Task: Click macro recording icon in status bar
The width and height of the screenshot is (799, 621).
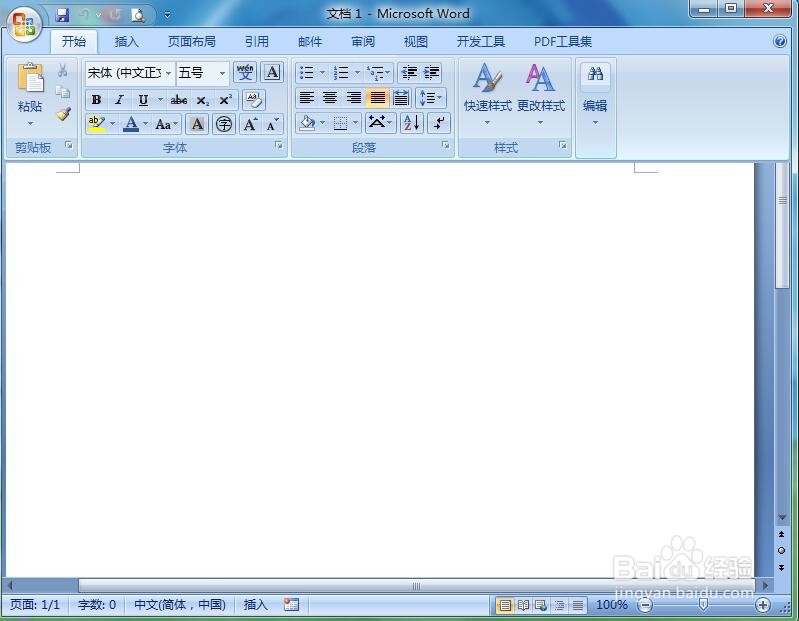Action: coord(291,605)
